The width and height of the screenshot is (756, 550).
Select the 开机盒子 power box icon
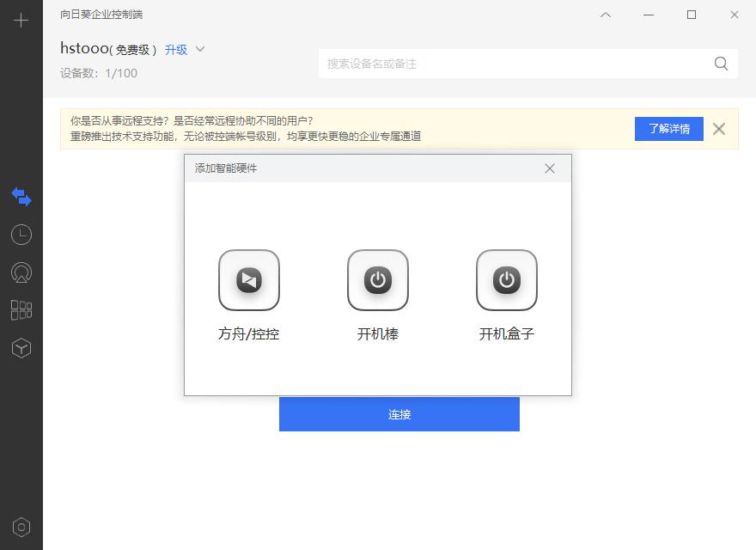click(x=507, y=280)
